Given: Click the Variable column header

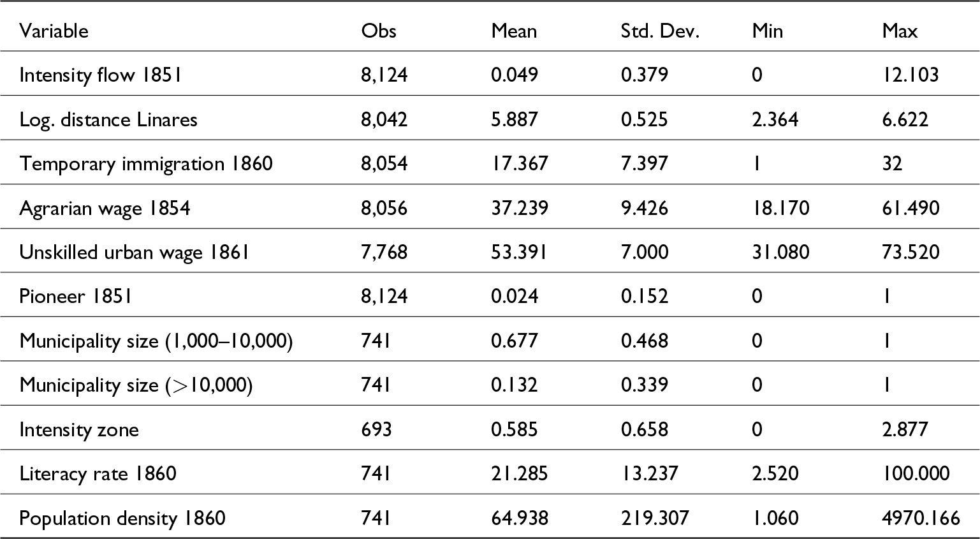Looking at the screenshot, I should 54,31.
